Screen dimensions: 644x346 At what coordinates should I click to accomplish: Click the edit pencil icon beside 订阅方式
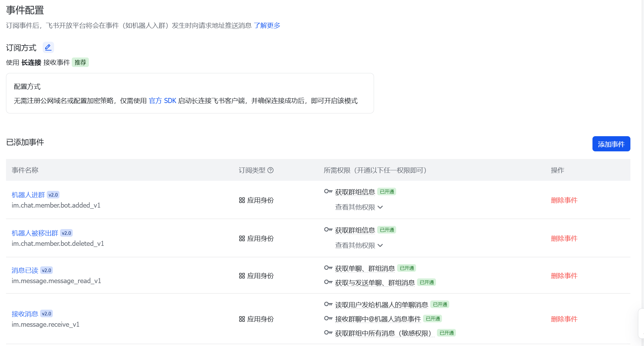(48, 47)
